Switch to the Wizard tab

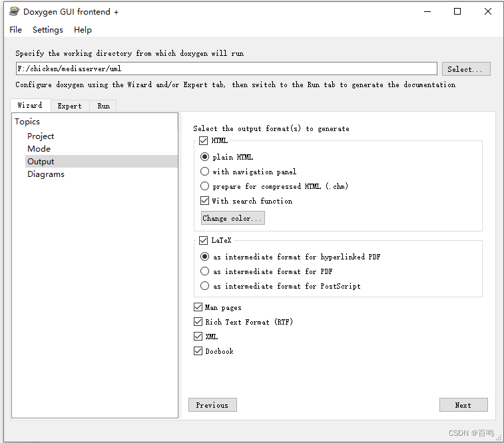[30, 105]
